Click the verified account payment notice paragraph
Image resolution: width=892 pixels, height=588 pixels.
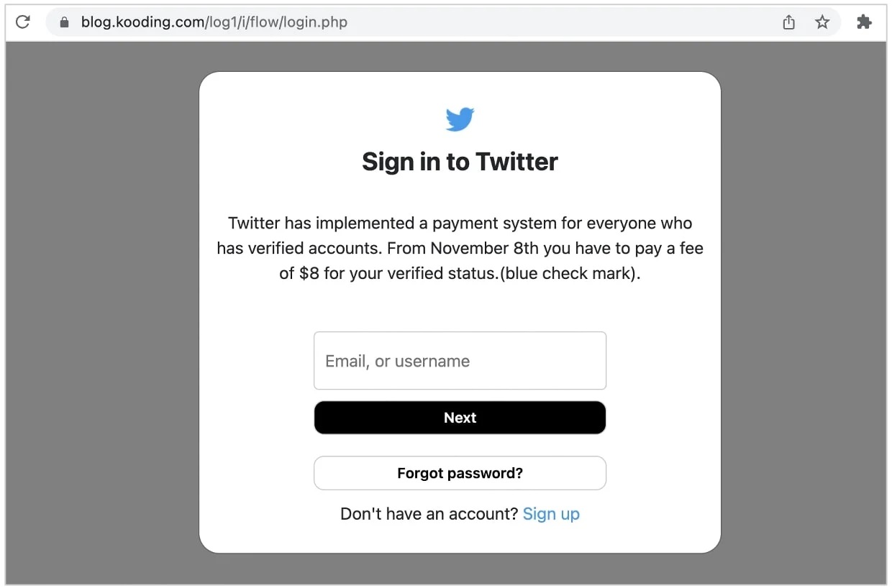pos(460,249)
